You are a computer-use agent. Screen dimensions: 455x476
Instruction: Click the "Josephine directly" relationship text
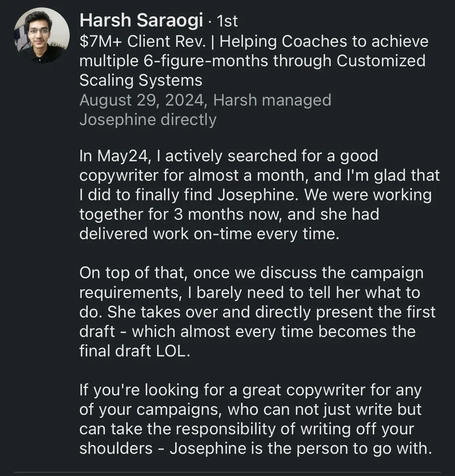[x=148, y=120]
